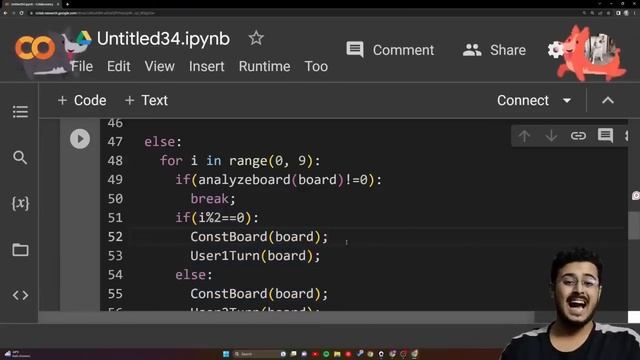The width and height of the screenshot is (640, 360).
Task: Open the View menu
Action: pos(160,66)
